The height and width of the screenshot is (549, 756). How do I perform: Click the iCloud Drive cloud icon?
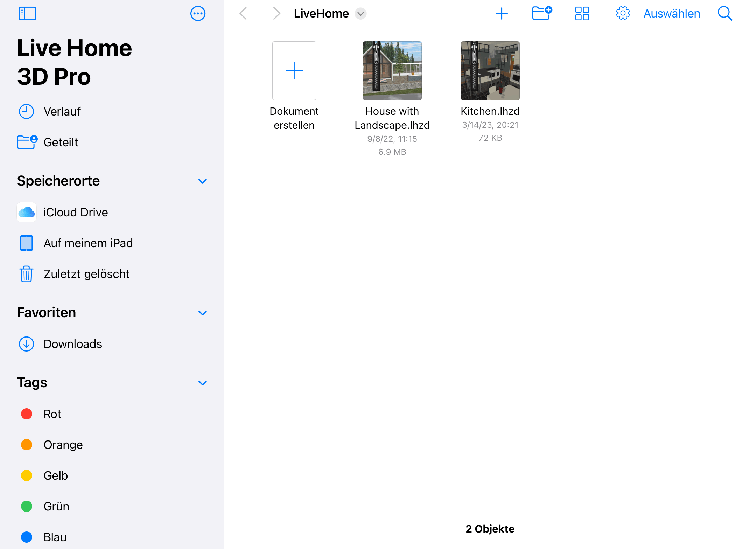(27, 212)
